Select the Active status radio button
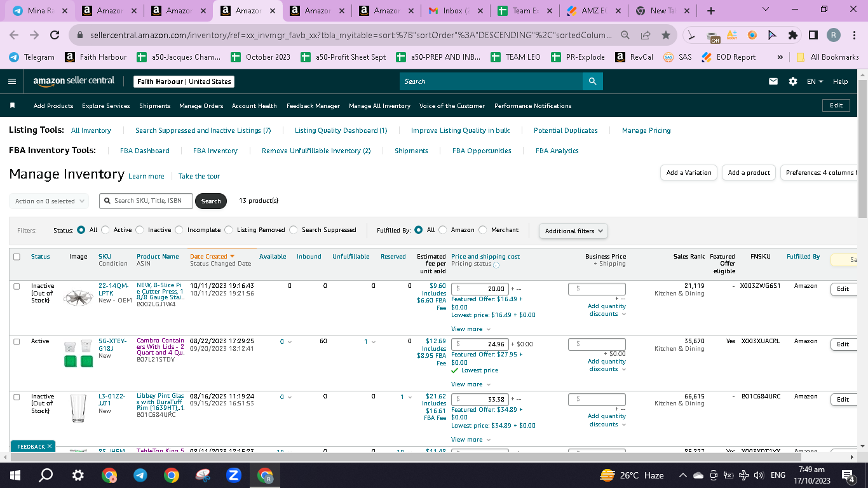The height and width of the screenshot is (488, 868). [x=105, y=230]
